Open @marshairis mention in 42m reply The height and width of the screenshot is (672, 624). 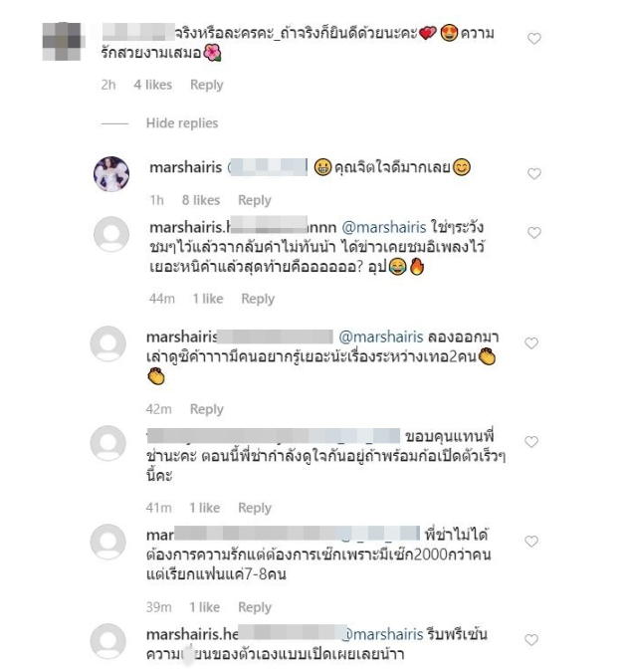381,337
